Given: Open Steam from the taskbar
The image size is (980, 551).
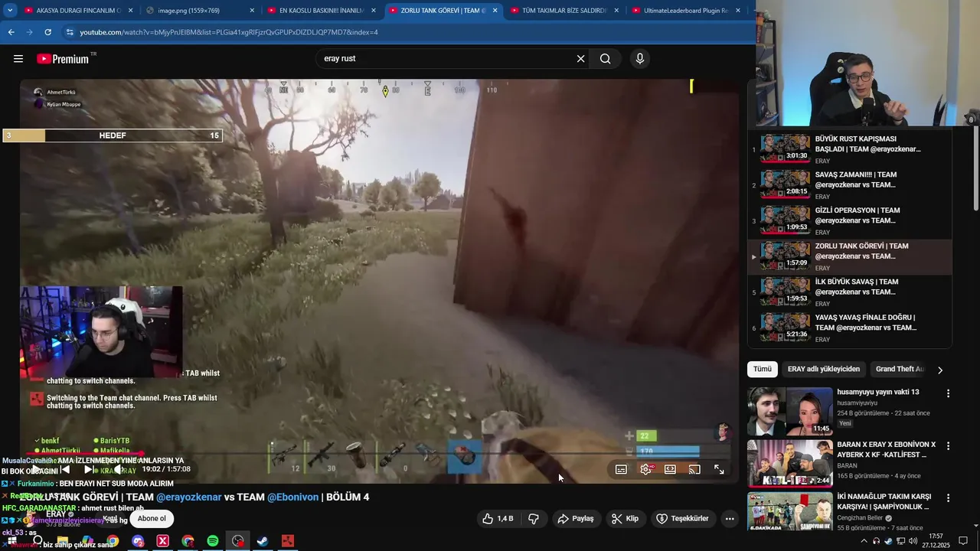Looking at the screenshot, I should tap(263, 541).
